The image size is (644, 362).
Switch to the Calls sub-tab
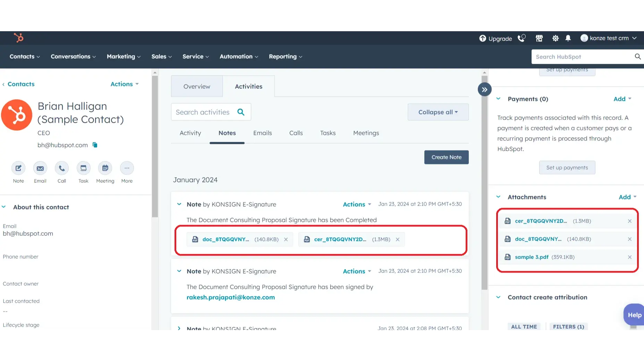click(296, 133)
